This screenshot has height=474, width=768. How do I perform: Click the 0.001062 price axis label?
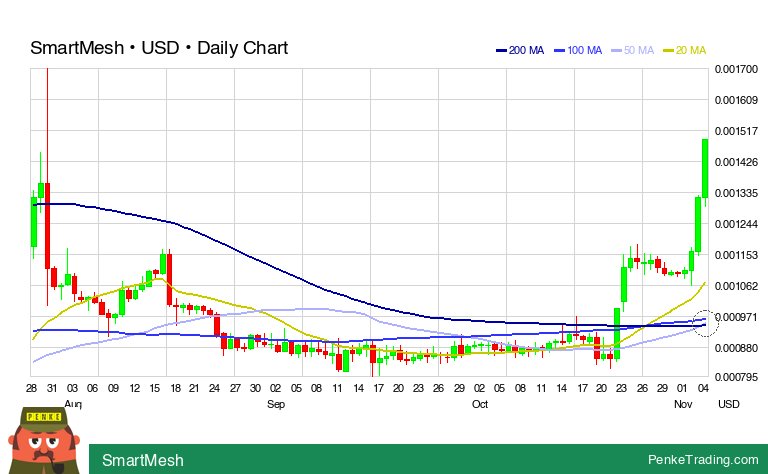coord(736,285)
